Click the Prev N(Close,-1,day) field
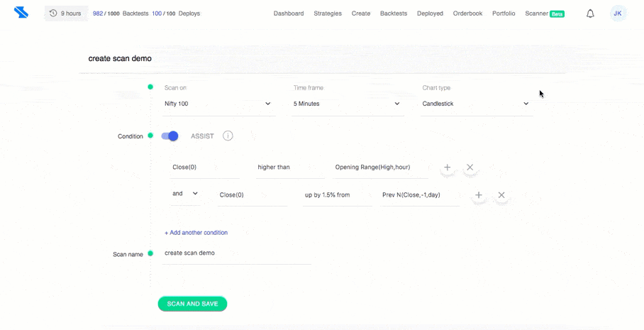 (420, 195)
